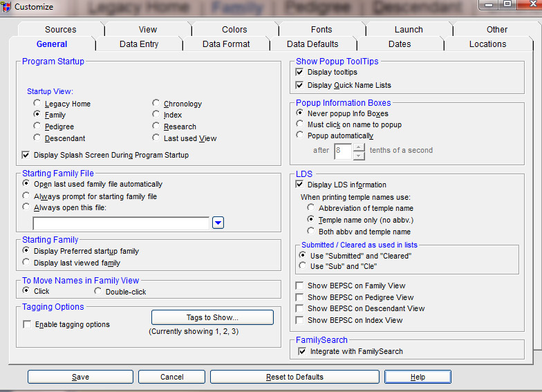Screen dimensions: 542x392
Task: Open the Locations tab
Action: [488, 44]
